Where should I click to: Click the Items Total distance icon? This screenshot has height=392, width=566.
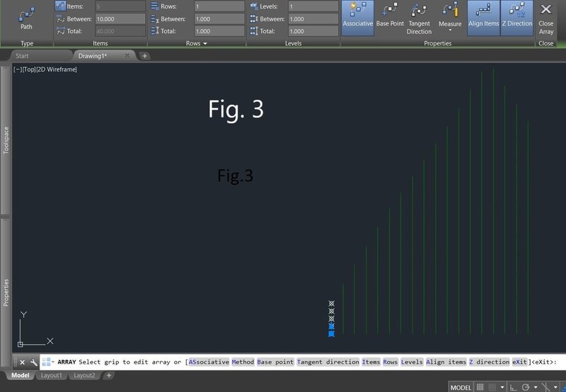click(61, 31)
